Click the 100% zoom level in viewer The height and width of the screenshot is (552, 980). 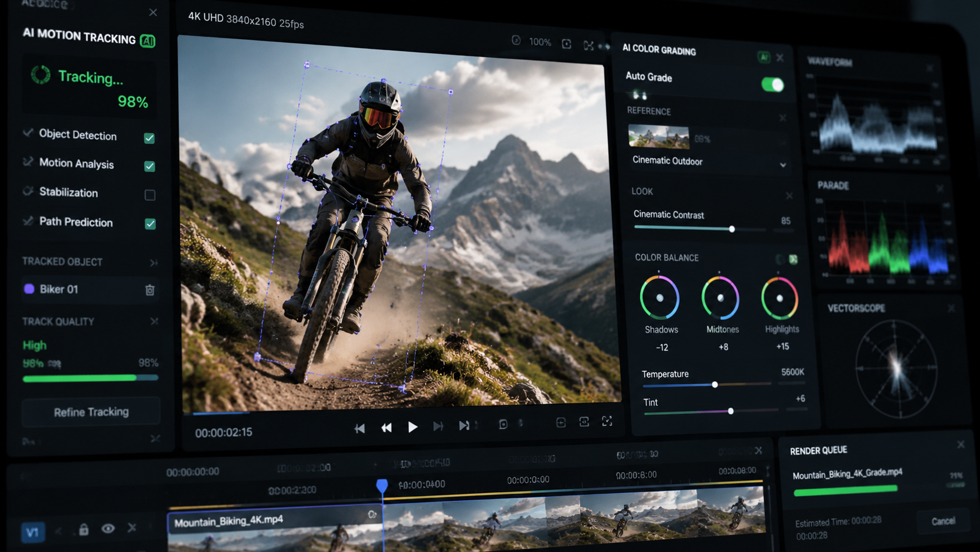tap(540, 42)
